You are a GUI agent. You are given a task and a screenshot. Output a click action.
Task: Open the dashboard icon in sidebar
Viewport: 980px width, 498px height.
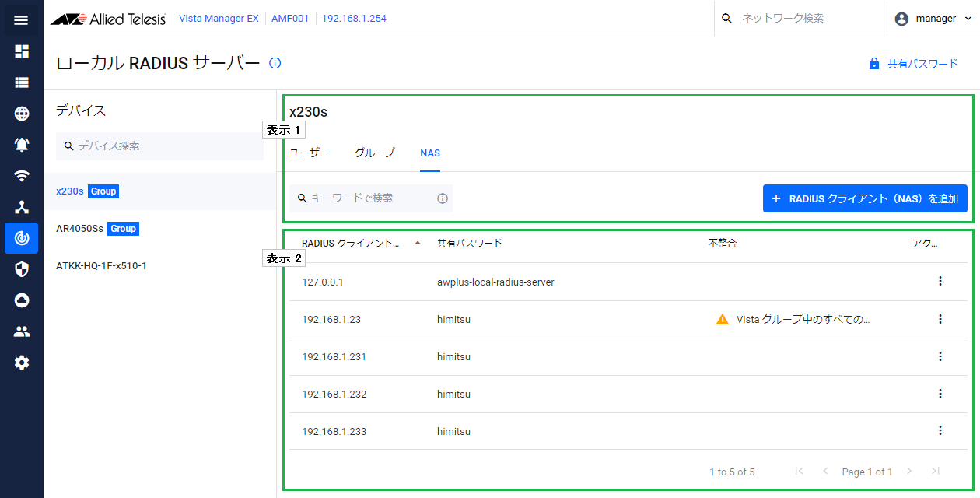click(21, 51)
